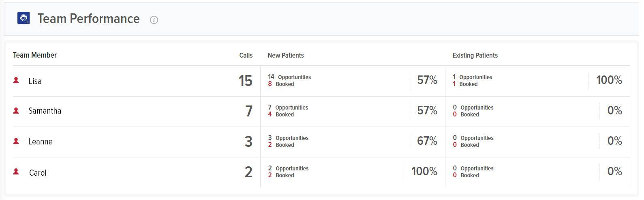
Task: Click the red person icon for Leanne
Action: (16, 141)
